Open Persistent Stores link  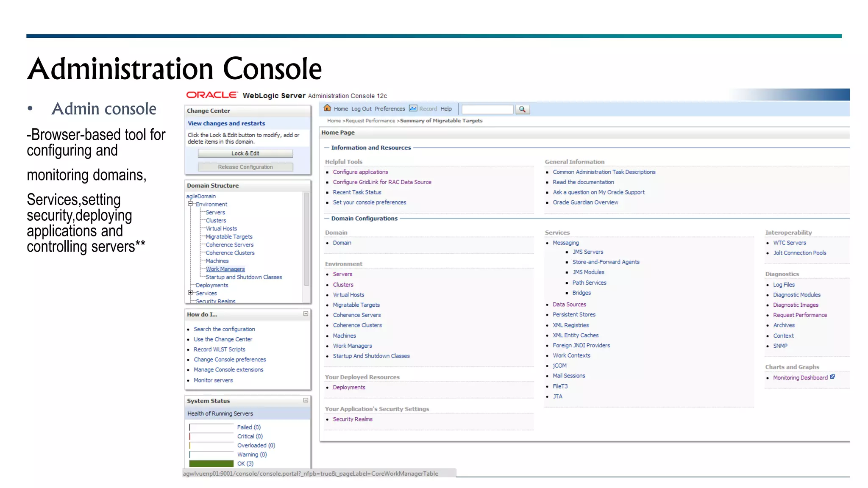pos(574,315)
